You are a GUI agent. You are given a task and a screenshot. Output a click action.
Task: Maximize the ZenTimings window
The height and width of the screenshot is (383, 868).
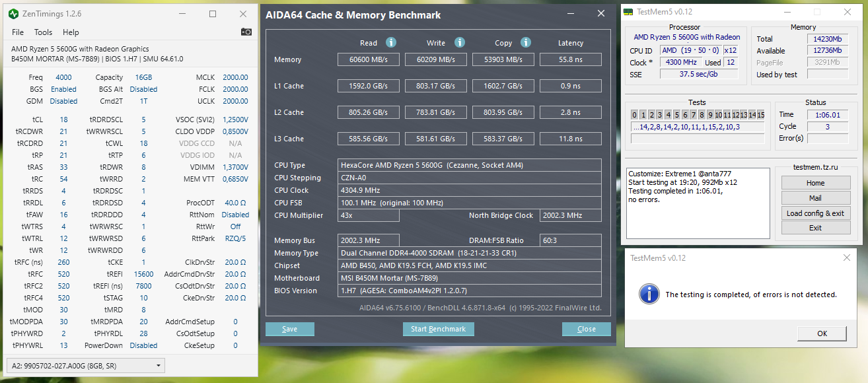[213, 14]
